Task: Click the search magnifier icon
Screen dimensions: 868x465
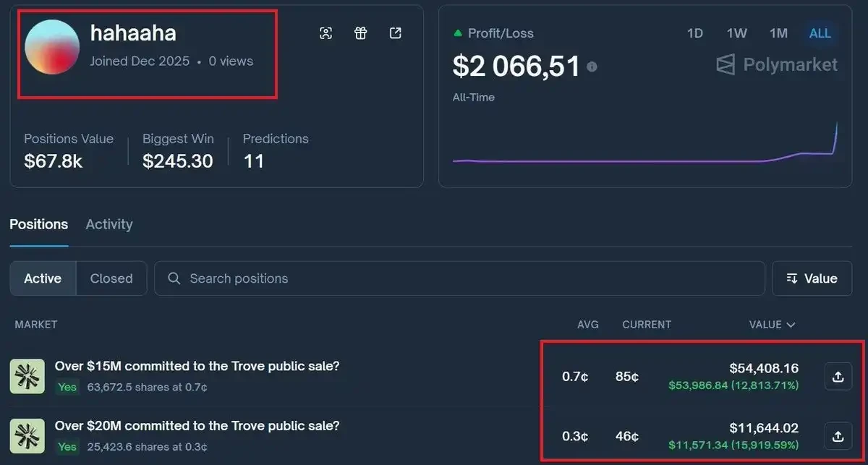Action: [x=174, y=278]
